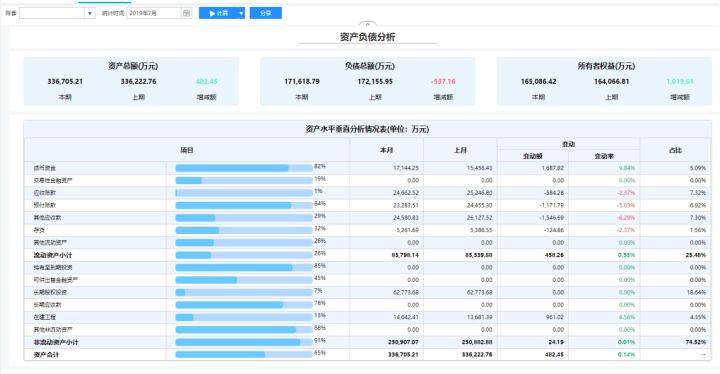Screen dimensions: 720x374
Task: Click the red 负债总额 change value -537.16
Action: click(x=443, y=81)
